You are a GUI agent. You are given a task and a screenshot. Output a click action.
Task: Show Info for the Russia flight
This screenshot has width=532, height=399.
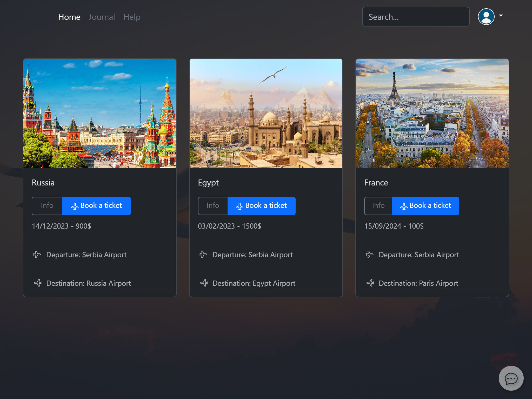tap(47, 206)
